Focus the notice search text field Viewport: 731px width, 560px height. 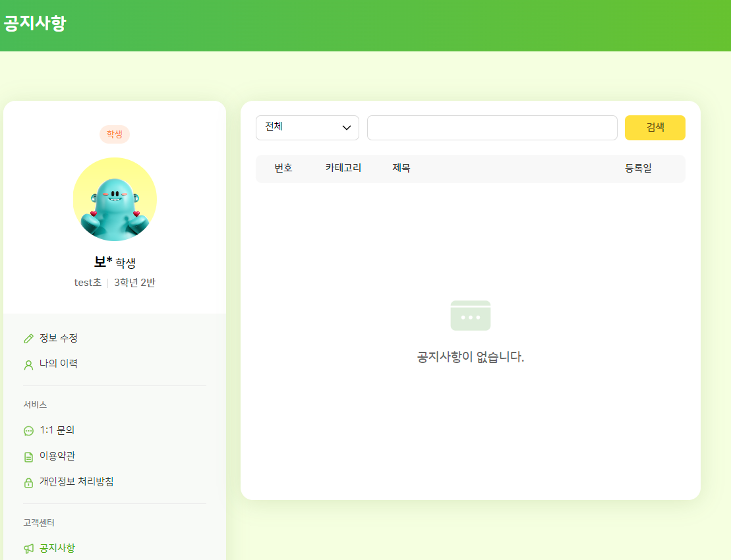click(492, 128)
